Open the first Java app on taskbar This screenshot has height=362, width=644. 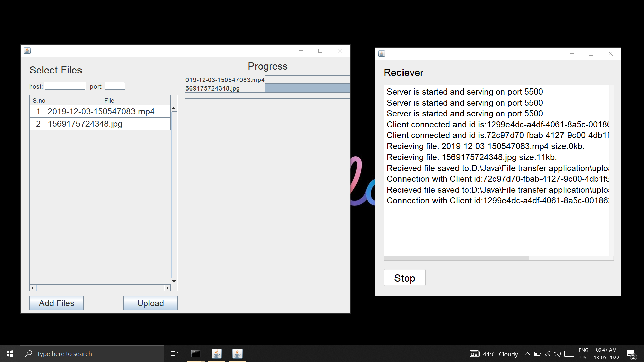point(217,354)
